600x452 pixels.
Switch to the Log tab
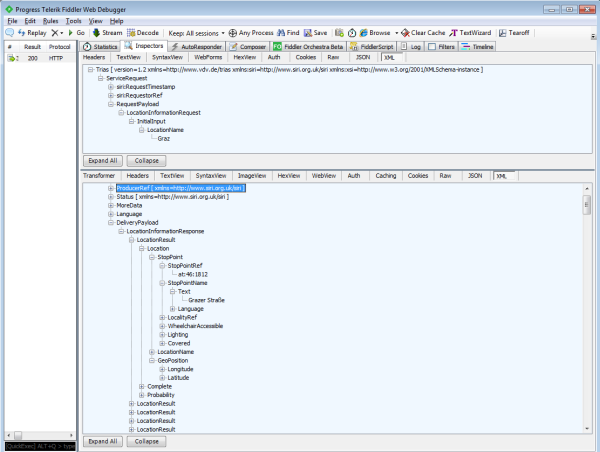[411, 47]
